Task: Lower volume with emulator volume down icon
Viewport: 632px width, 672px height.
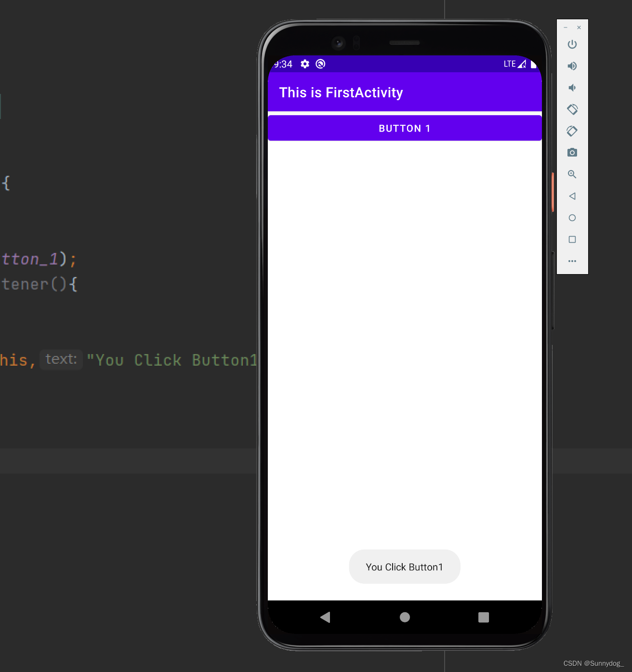Action: 572,88
